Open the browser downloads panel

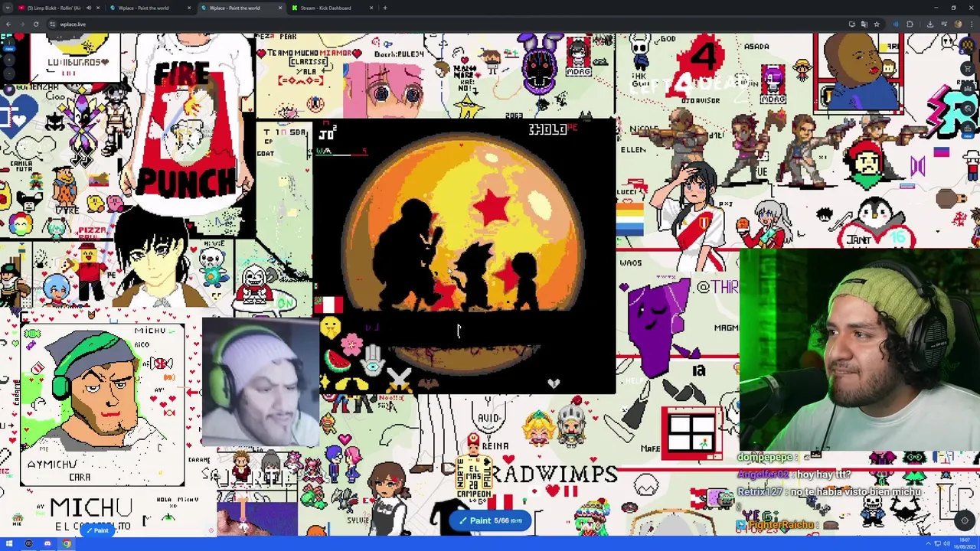click(930, 24)
